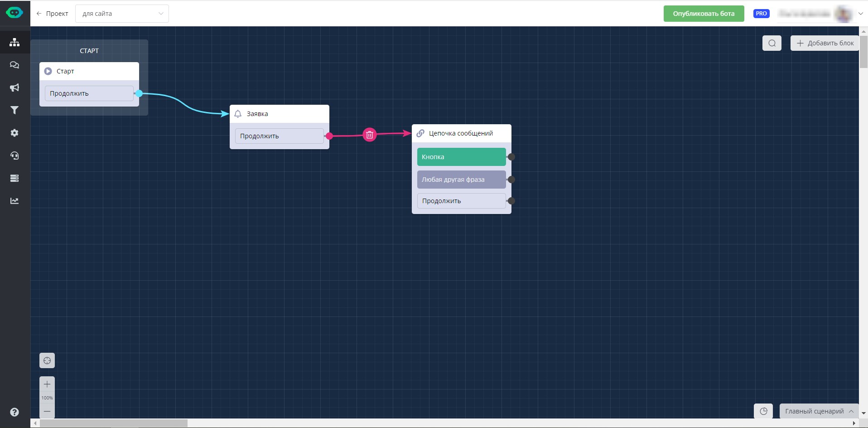Open the funnel filter icon in sidebar
Image resolution: width=868 pixels, height=428 pixels.
coord(14,110)
